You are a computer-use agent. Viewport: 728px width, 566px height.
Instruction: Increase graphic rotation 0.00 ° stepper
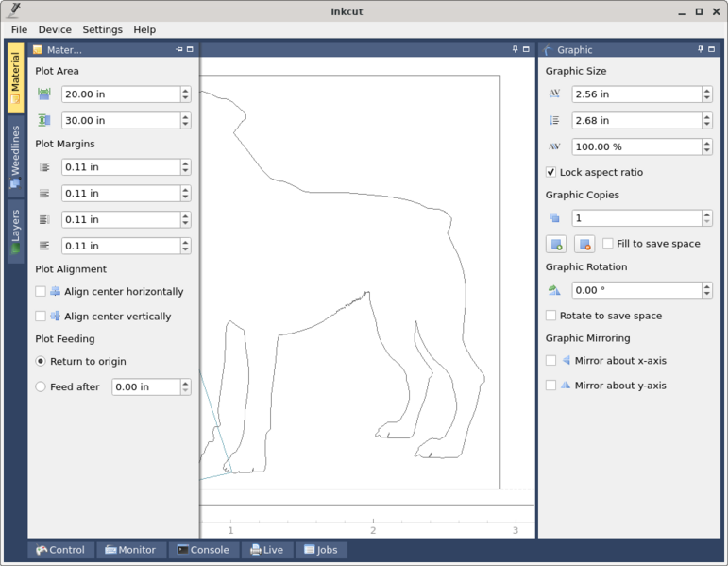[x=707, y=286]
